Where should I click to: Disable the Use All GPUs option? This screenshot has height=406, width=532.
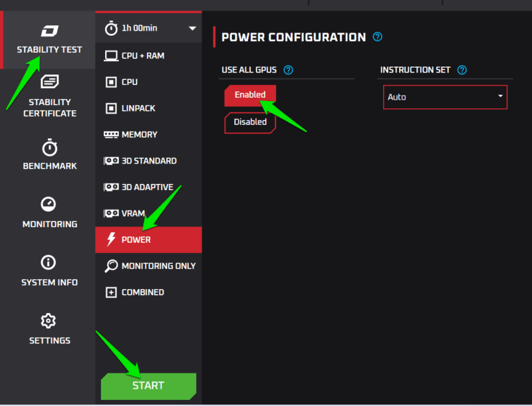(x=250, y=122)
